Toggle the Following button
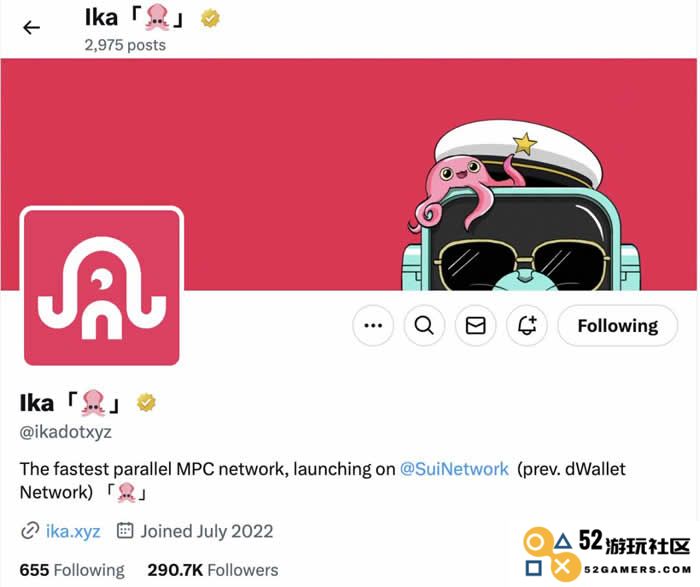The width and height of the screenshot is (700, 587). coord(618,325)
